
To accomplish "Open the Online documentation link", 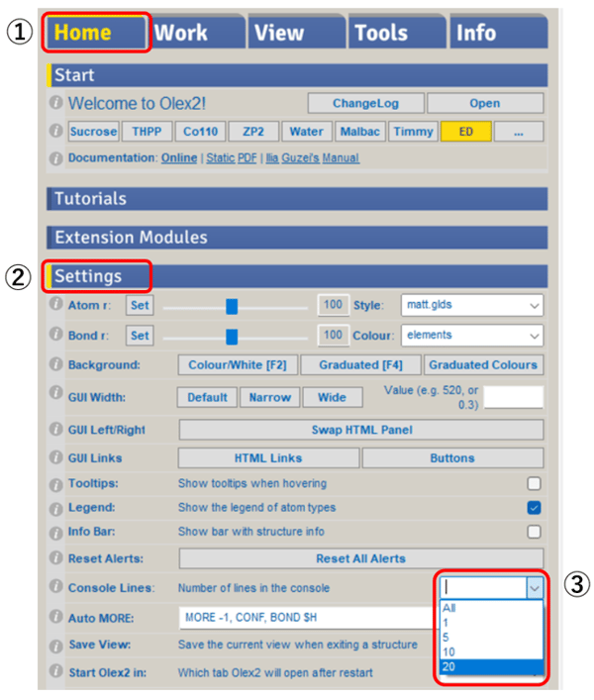I will 179,158.
